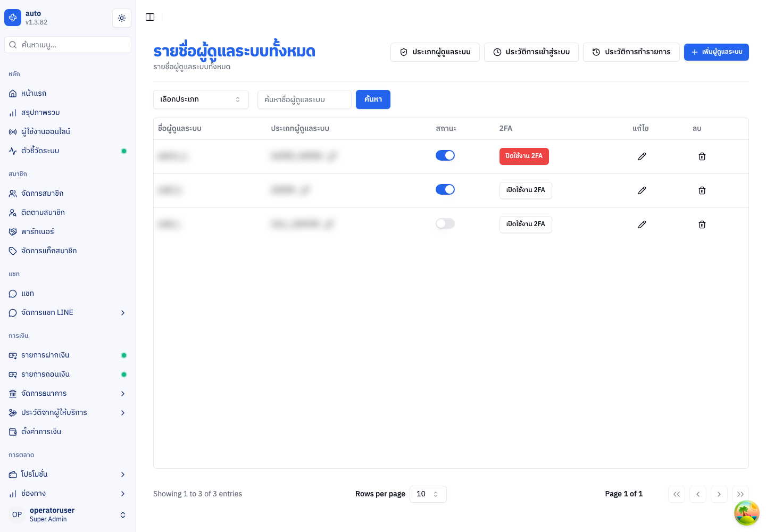The width and height of the screenshot is (766, 532).
Task: Expand the จัดการแชท LINE submenu
Action: (x=68, y=313)
